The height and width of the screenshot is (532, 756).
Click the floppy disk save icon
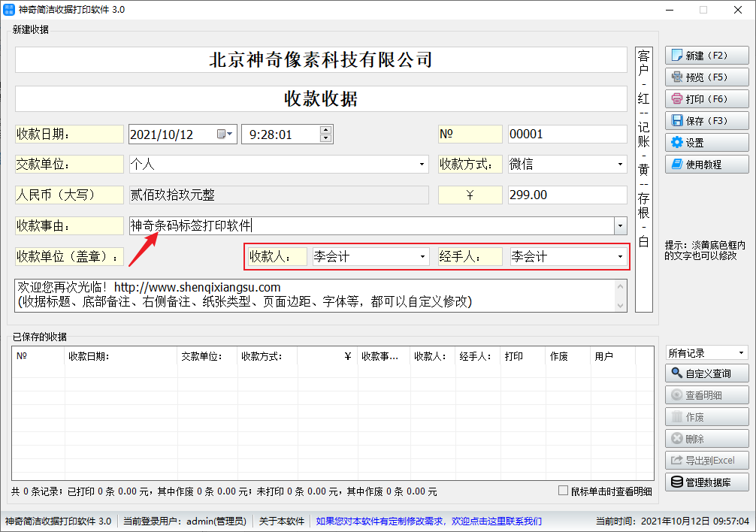[x=677, y=120]
